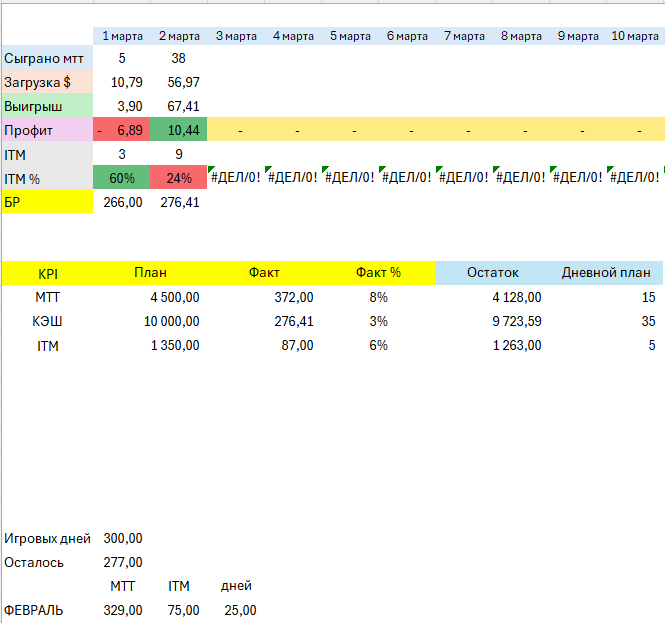Select the buy-in cell '56,97'
Viewport: 665px width, 623px height.
coord(179,82)
